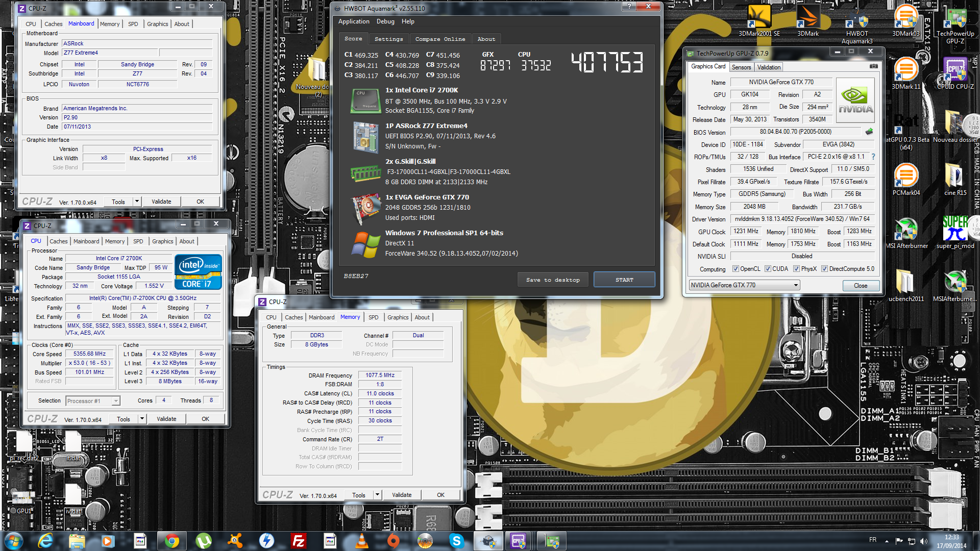Click GPU-Z BIOS save chip icon

click(869, 132)
